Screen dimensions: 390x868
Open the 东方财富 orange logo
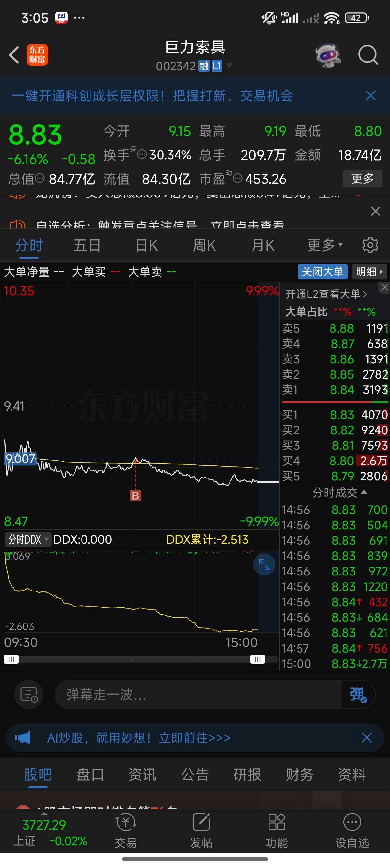[37, 55]
